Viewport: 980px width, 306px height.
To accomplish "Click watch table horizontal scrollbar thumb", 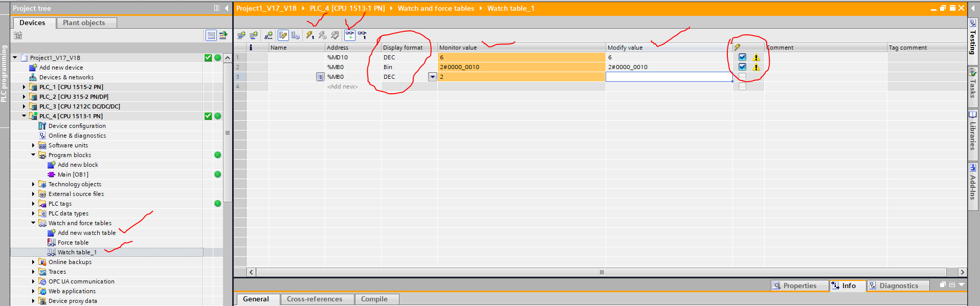I will pos(602,272).
